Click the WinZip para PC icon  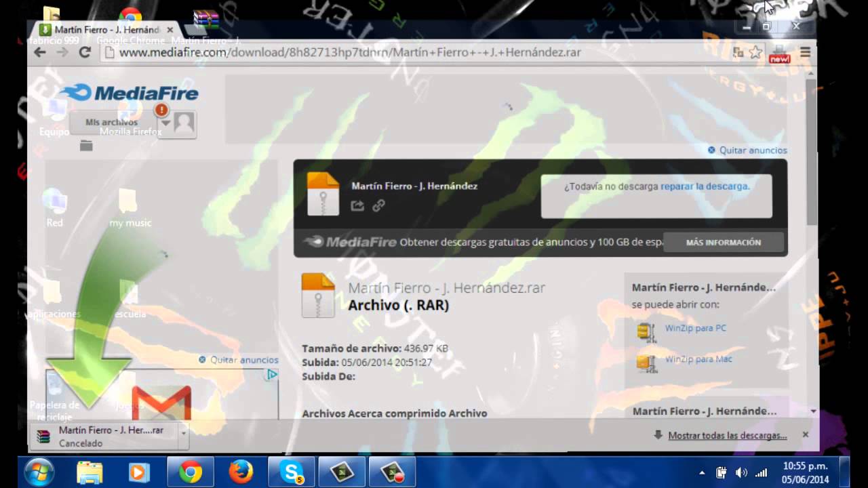(646, 331)
